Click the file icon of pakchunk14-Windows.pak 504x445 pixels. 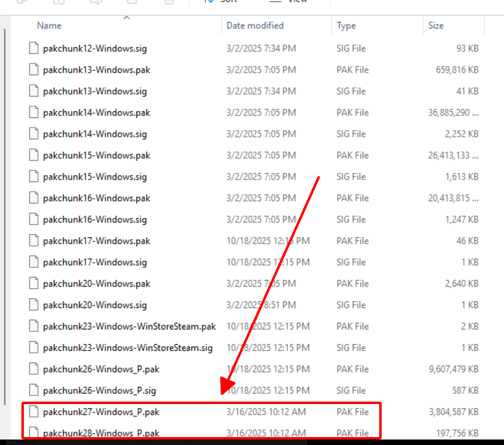point(34,112)
